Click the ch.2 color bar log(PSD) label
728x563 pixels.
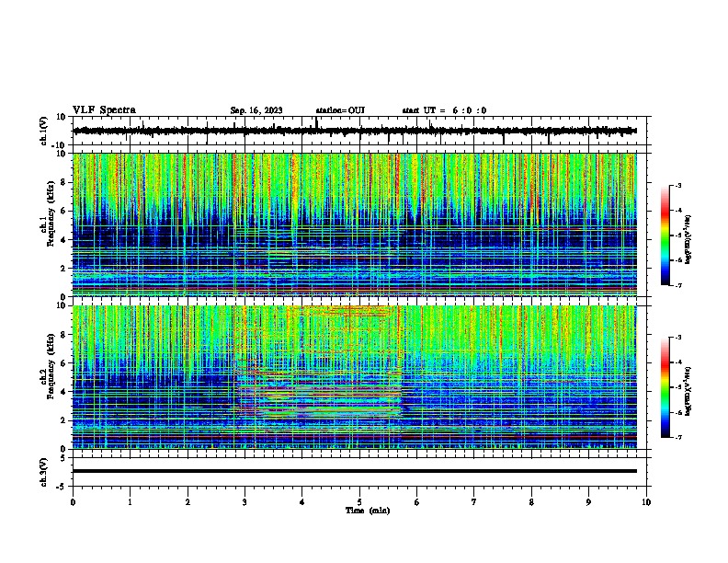[688, 391]
